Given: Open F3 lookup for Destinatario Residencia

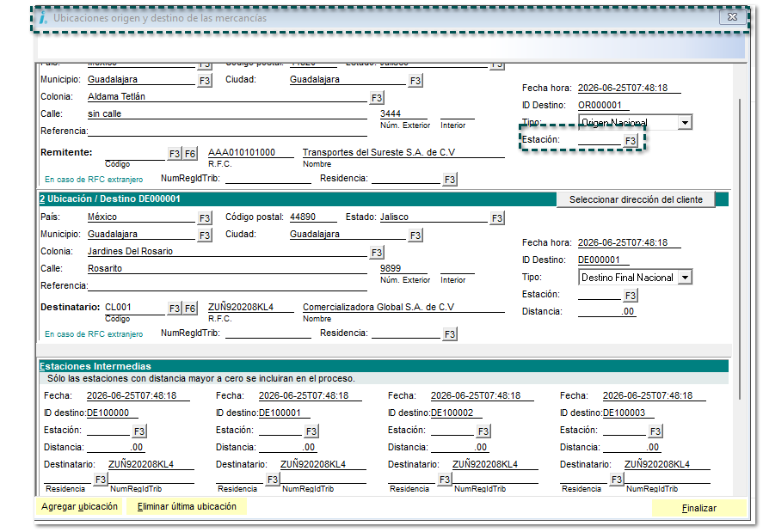Looking at the screenshot, I should [450, 334].
